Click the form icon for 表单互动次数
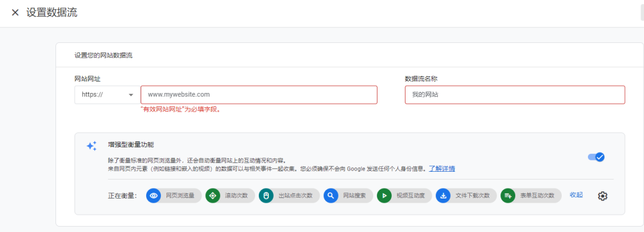 [x=508, y=196]
